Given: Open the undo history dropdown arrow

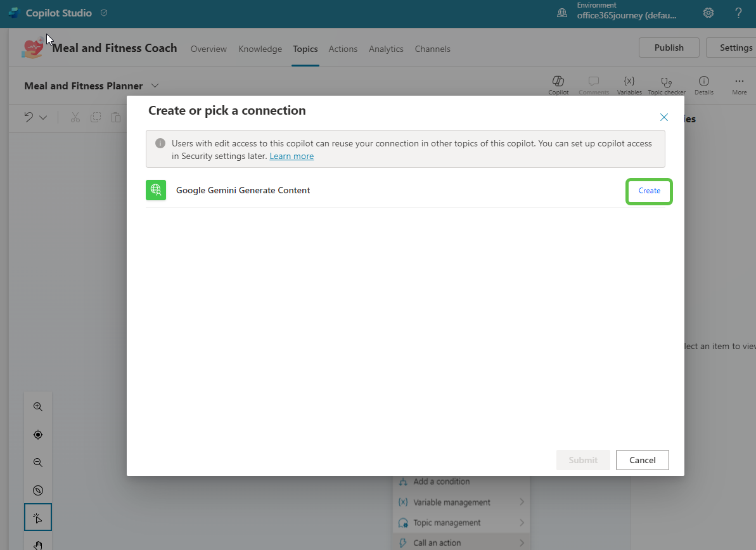Looking at the screenshot, I should (x=44, y=117).
